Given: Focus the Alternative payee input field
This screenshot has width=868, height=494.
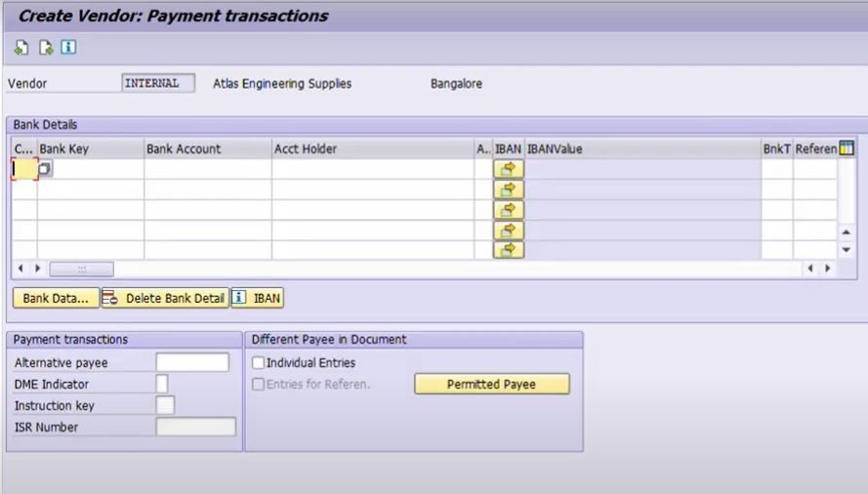Looking at the screenshot, I should tap(192, 362).
